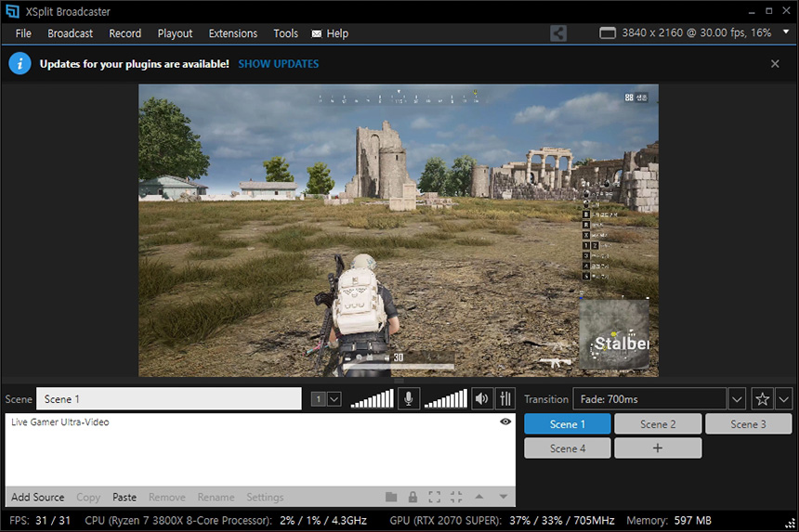The image size is (799, 532).
Task: Click SHOW UPDATES link
Action: (279, 64)
